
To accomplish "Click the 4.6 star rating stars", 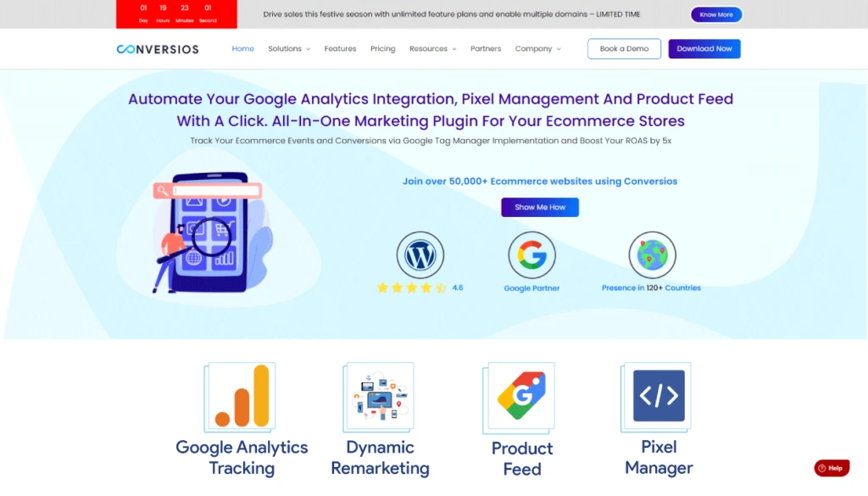I will (412, 288).
